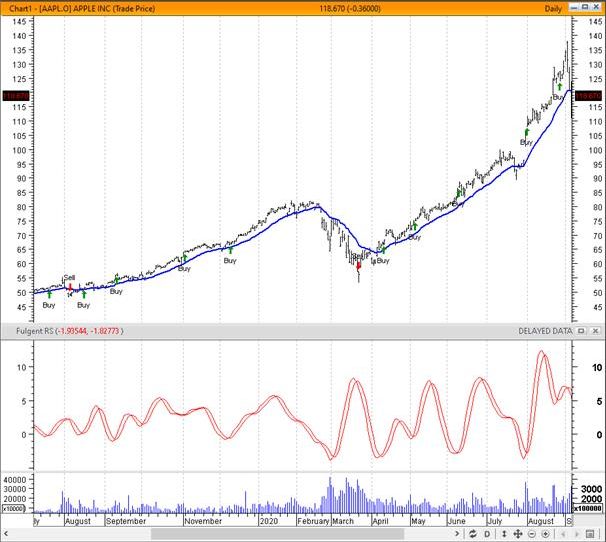Click the '-1.82773' indicator value

pyautogui.click(x=105, y=331)
